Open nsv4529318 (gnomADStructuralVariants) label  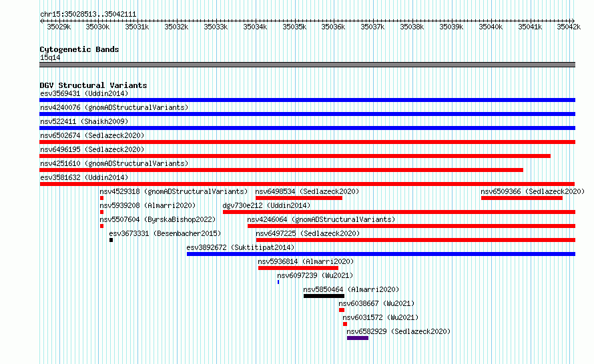point(174,191)
